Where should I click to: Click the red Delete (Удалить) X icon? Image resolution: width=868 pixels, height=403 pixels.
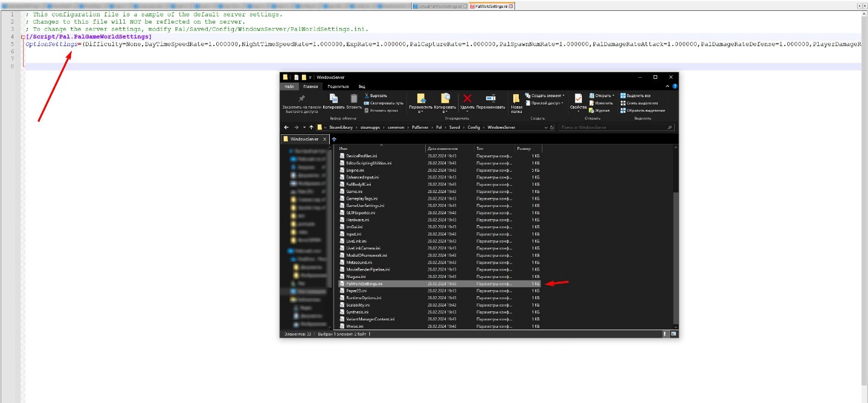click(467, 98)
